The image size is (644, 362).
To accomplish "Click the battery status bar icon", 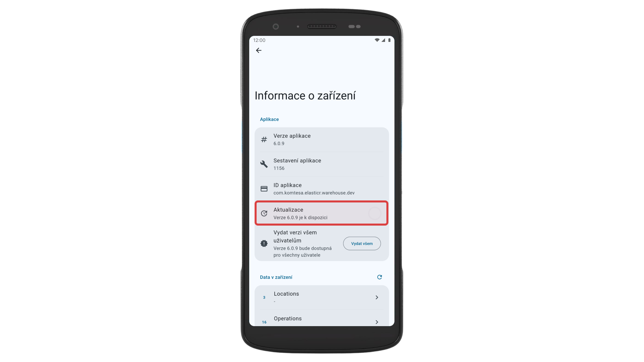I will click(389, 40).
